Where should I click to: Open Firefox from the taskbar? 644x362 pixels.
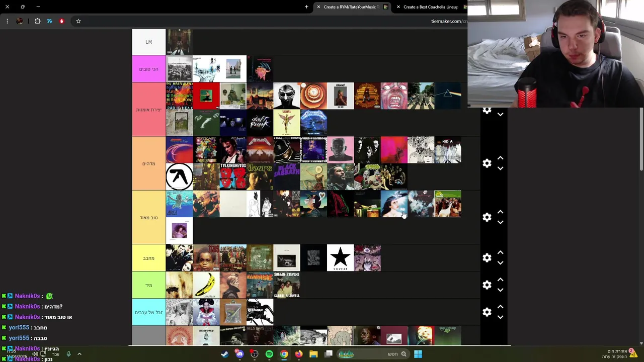coord(299,354)
